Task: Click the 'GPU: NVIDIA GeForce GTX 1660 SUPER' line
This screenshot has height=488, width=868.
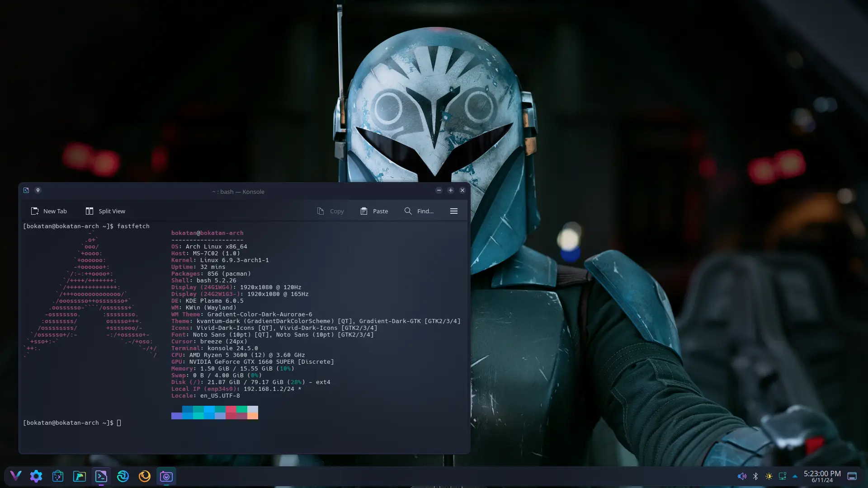Action: tap(252, 362)
